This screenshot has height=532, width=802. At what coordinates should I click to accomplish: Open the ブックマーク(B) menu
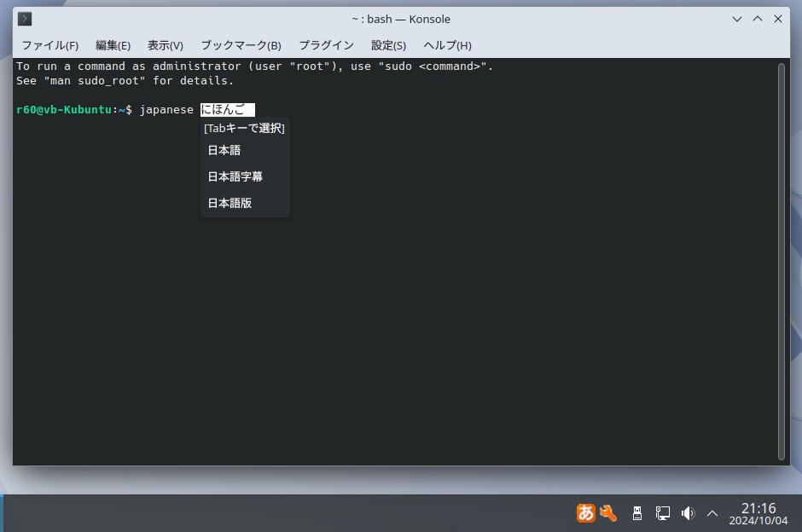click(x=241, y=45)
